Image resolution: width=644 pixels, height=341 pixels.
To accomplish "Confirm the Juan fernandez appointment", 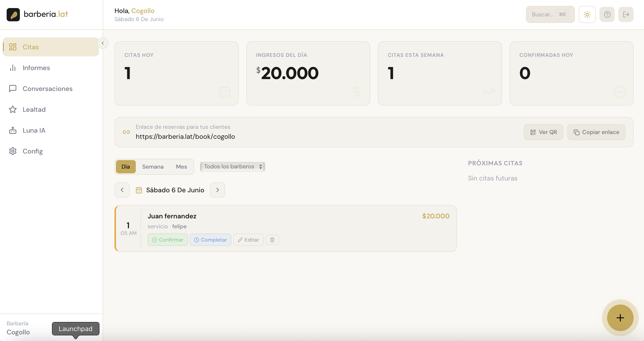I will point(168,240).
